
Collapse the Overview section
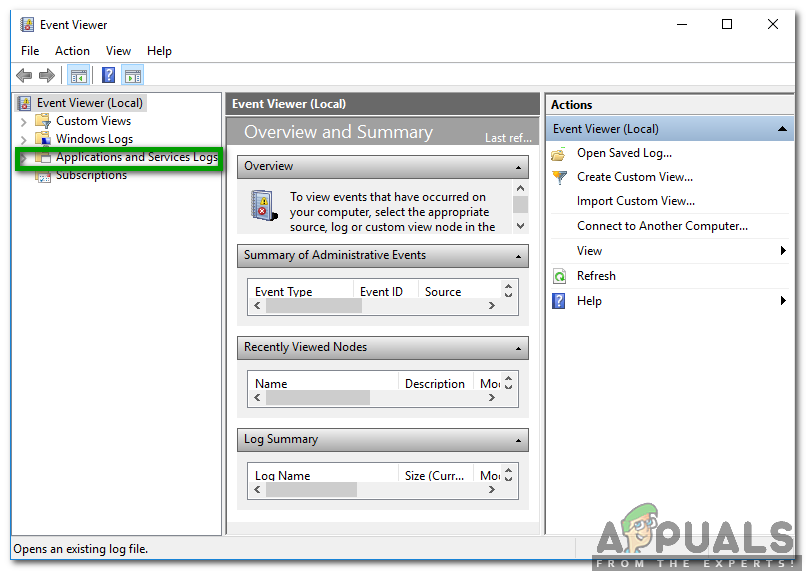[x=518, y=168]
